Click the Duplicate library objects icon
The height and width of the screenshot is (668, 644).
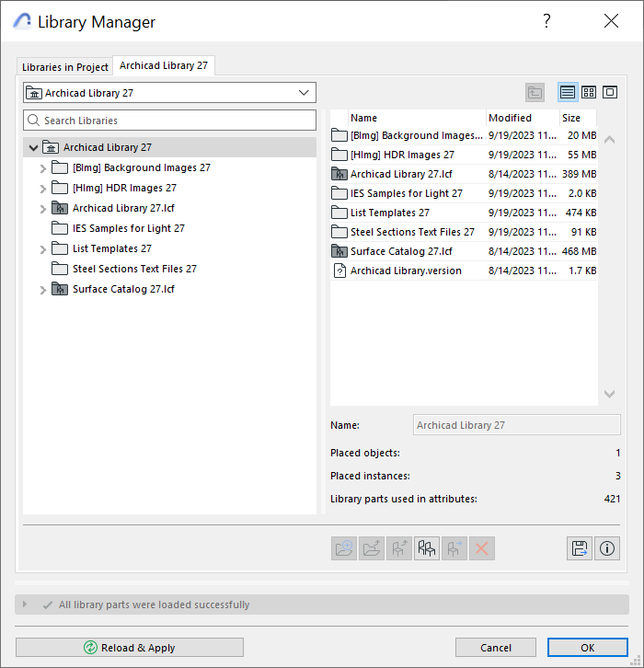[x=426, y=548]
